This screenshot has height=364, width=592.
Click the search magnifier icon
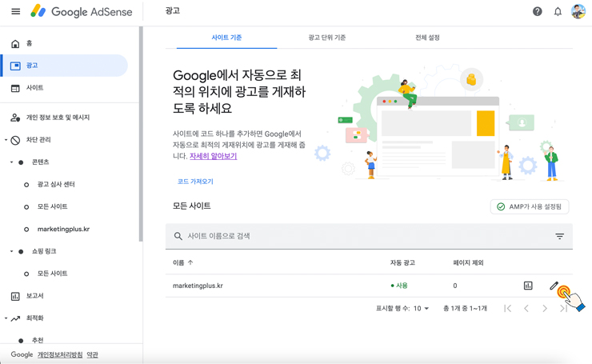[178, 236]
